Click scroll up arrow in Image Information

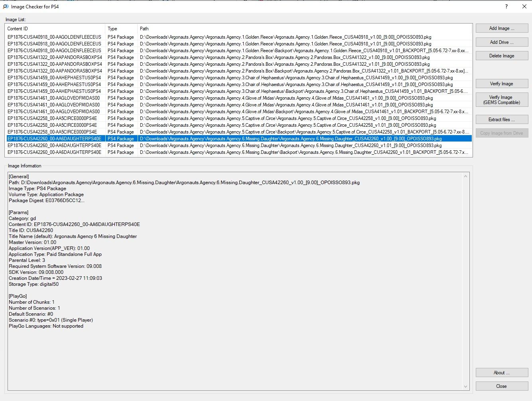click(x=465, y=176)
